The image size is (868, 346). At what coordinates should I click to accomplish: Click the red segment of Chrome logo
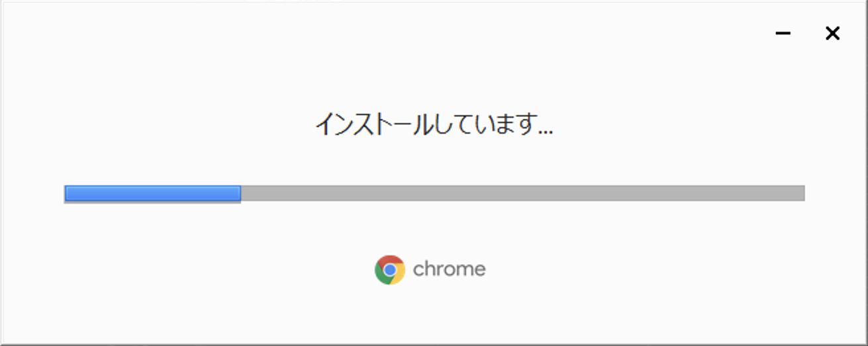(390, 260)
